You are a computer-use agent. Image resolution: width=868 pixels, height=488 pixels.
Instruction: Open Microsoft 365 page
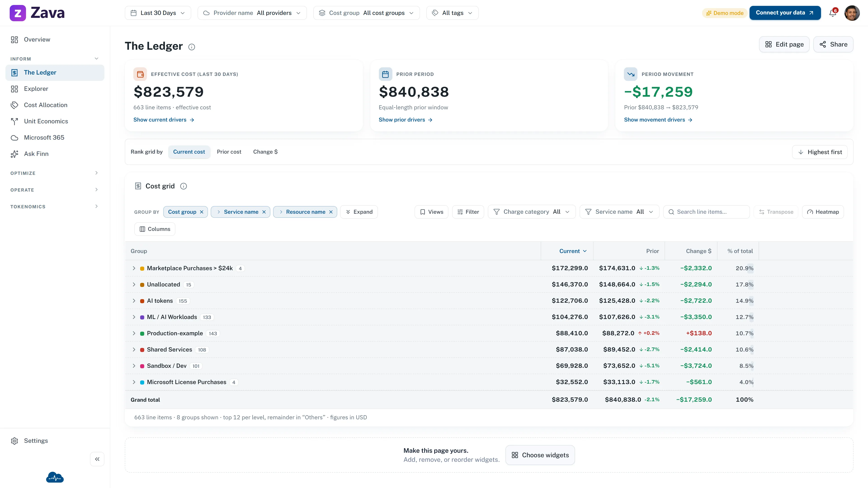(x=55, y=137)
